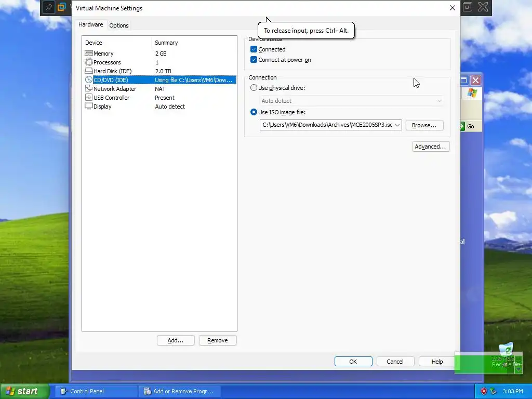Click the Help button
The height and width of the screenshot is (399, 532).
(437, 362)
